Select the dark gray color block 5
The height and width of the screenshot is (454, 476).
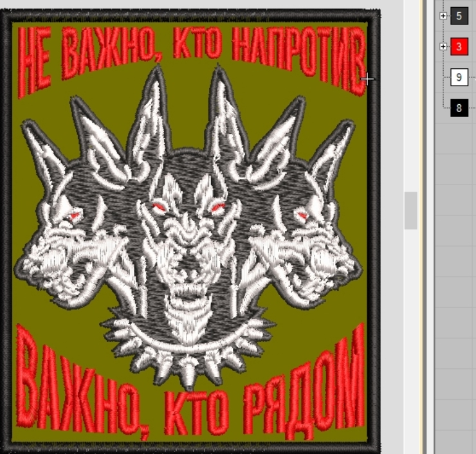point(459,16)
